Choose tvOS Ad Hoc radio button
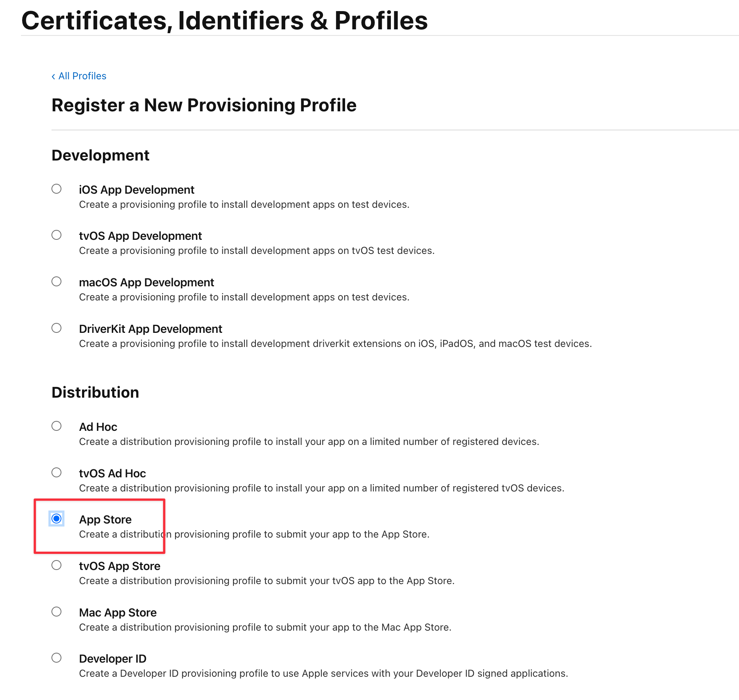739x700 pixels. click(56, 472)
